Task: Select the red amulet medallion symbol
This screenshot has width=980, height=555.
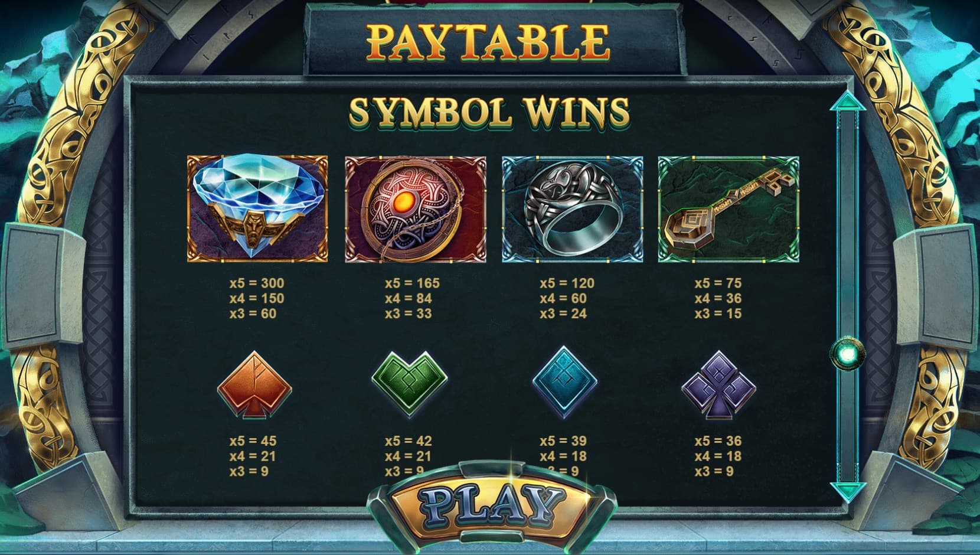Action: click(x=416, y=209)
